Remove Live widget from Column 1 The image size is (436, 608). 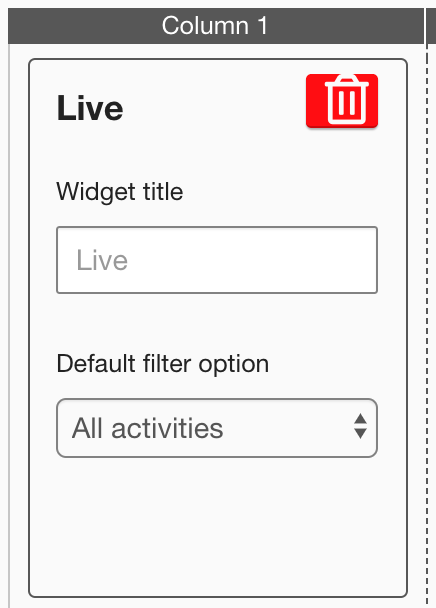click(342, 101)
